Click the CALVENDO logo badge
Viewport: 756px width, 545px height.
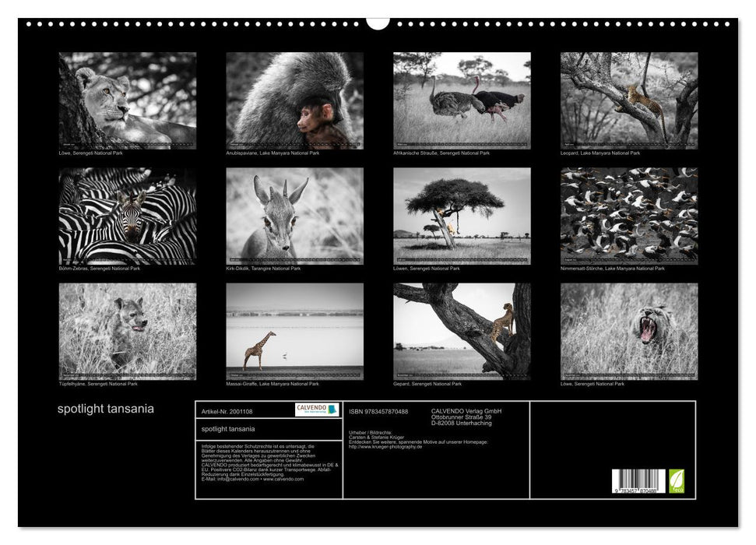click(x=317, y=410)
